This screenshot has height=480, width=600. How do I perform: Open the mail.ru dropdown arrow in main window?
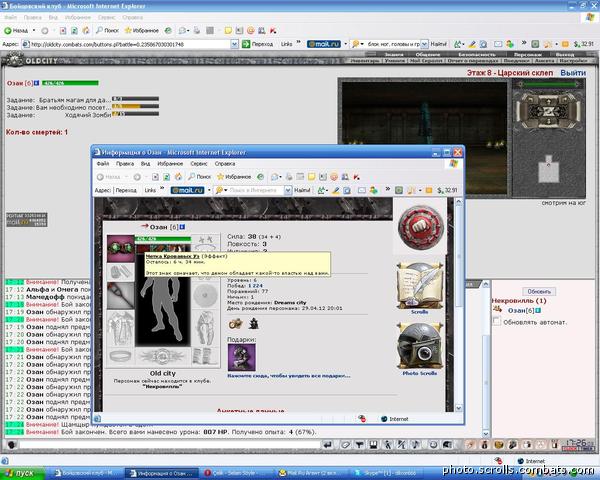coord(346,44)
